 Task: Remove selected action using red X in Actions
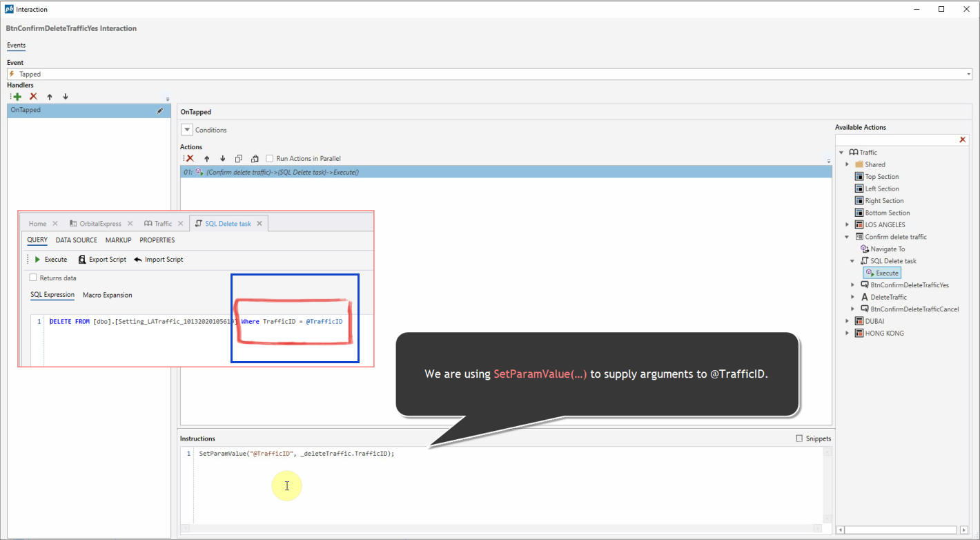(x=190, y=159)
